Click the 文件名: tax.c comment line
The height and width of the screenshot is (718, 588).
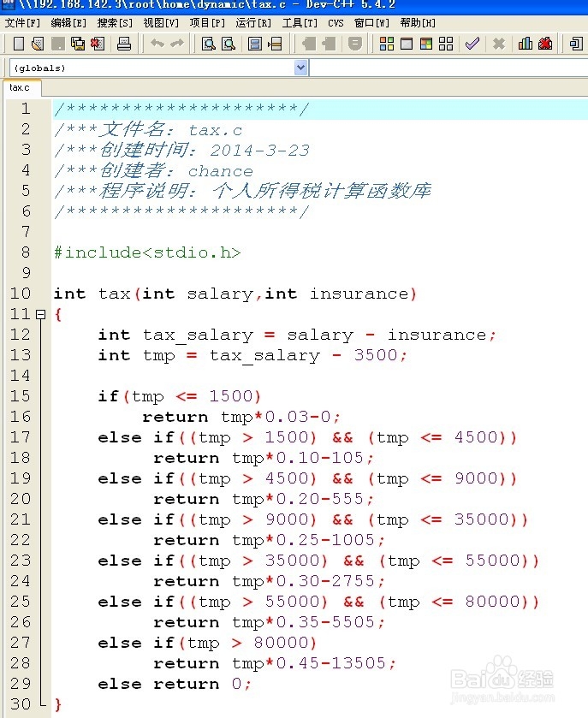click(x=148, y=129)
